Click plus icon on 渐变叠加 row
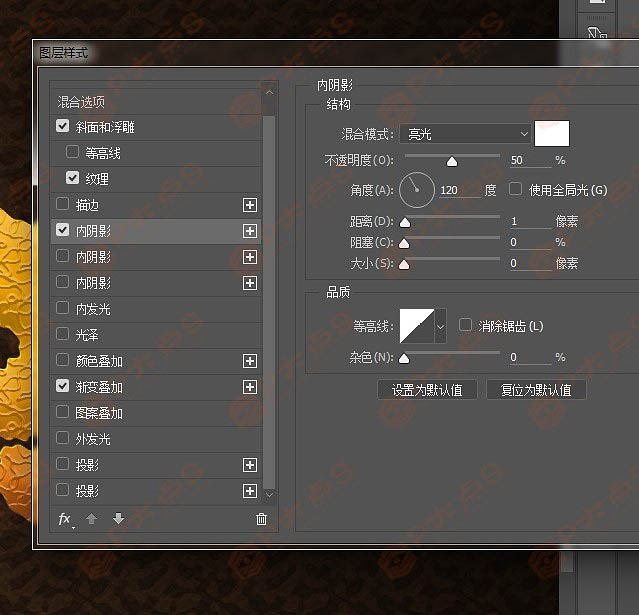Screen dimensions: 639x615 coord(250,387)
